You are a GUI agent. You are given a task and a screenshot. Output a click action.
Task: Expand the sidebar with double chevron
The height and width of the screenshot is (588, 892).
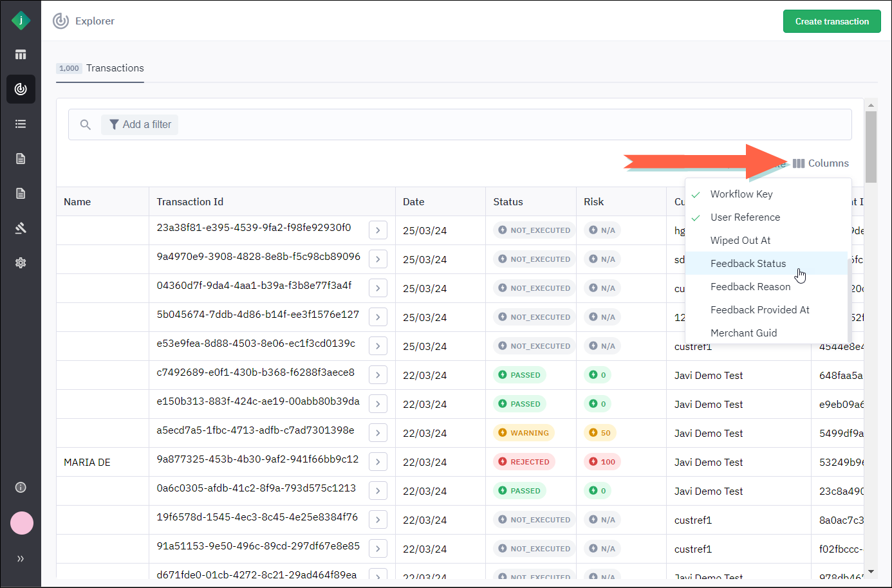pyautogui.click(x=21, y=558)
